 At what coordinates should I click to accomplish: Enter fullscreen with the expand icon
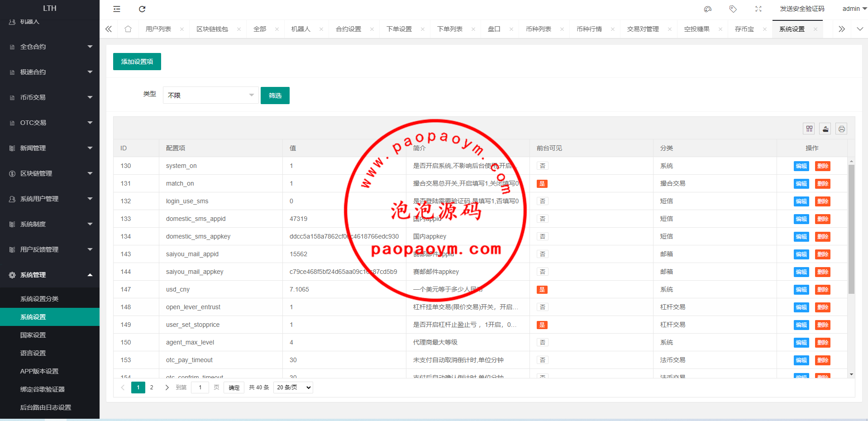758,9
